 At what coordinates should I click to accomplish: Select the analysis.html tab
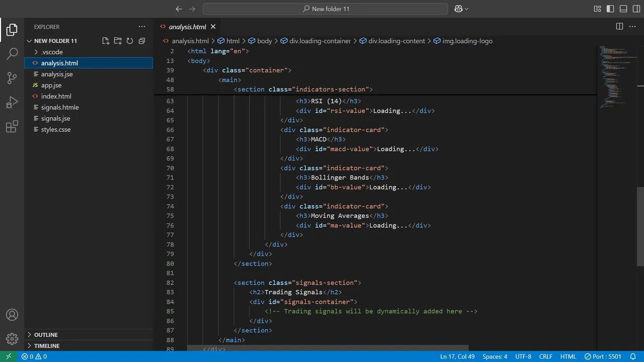tap(187, 27)
